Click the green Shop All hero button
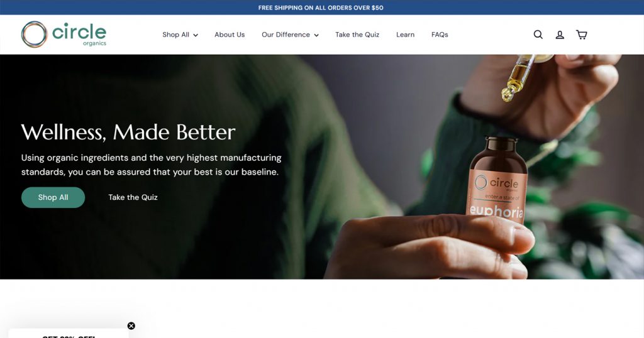The height and width of the screenshot is (338, 644). click(53, 197)
